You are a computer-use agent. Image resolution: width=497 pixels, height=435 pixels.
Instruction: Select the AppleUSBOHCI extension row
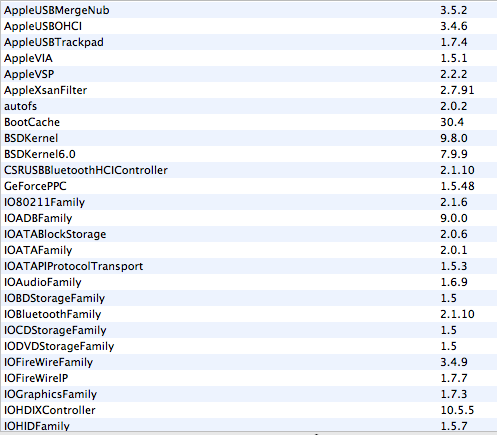coord(248,26)
